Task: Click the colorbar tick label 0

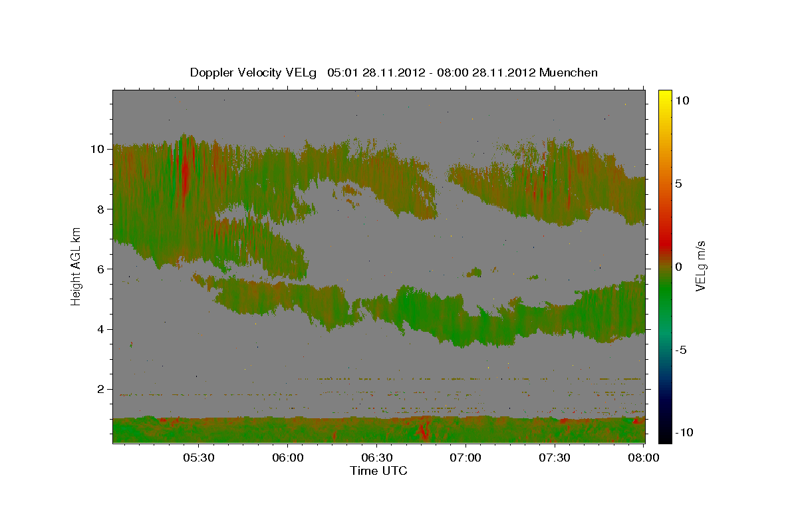Action: (x=678, y=266)
